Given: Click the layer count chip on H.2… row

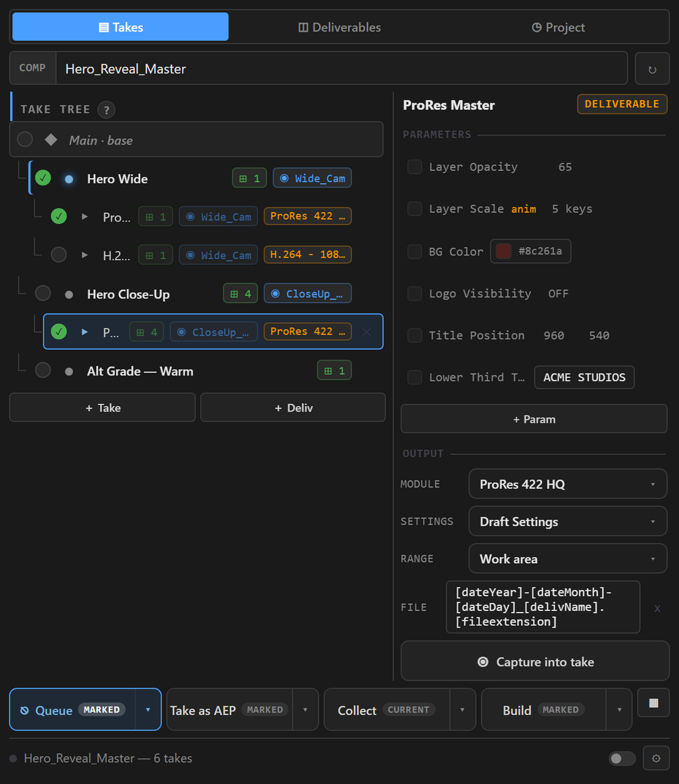Looking at the screenshot, I should pyautogui.click(x=155, y=255).
